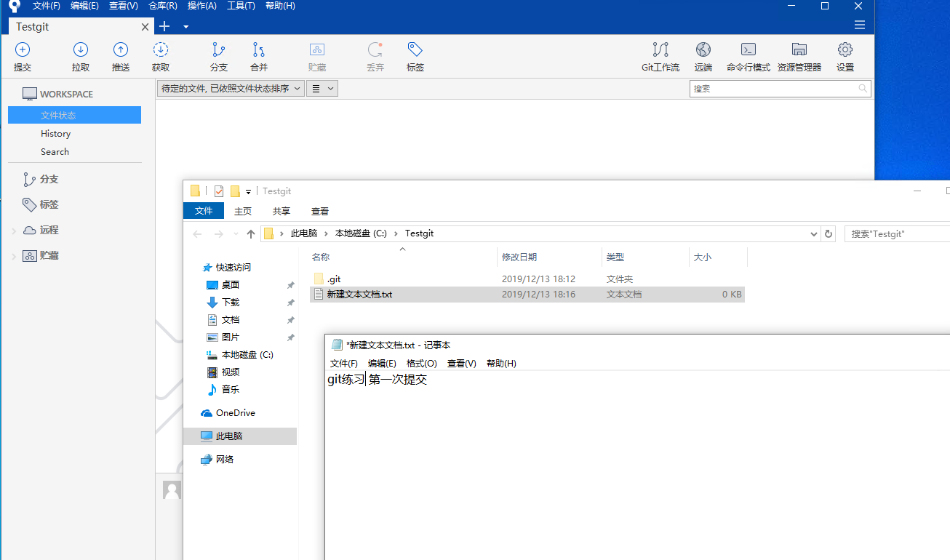Click the SourceTree search field
Screen dimensions: 950x560
click(x=780, y=89)
